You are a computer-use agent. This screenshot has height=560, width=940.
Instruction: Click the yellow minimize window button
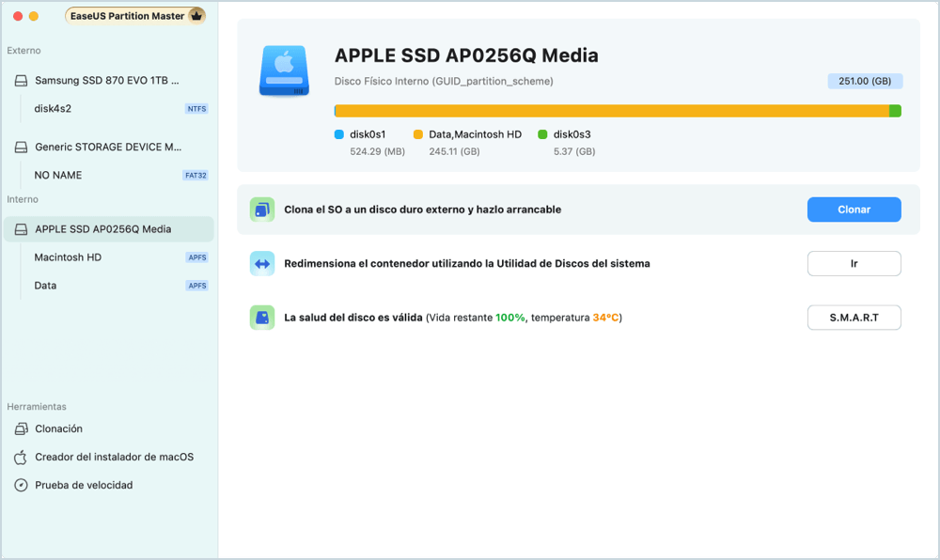[x=34, y=16]
